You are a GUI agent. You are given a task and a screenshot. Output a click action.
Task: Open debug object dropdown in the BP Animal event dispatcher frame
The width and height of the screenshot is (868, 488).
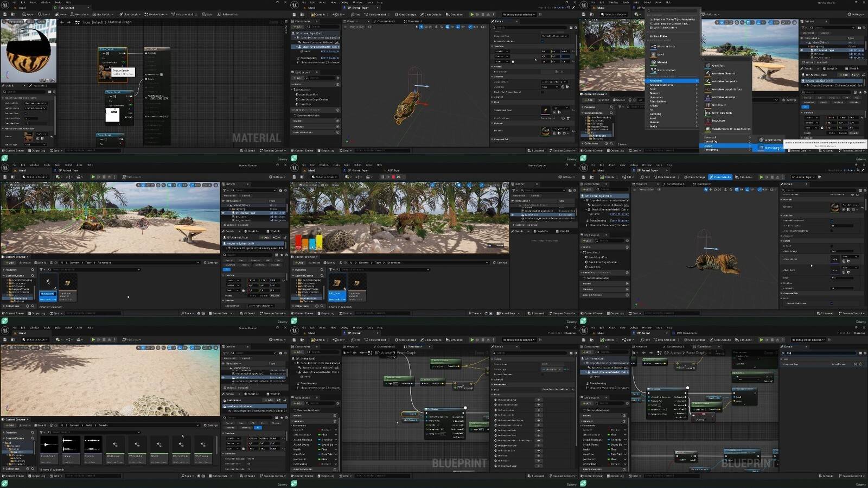tap(519, 340)
